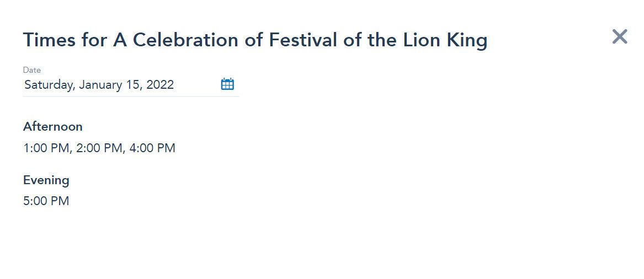This screenshot has width=644, height=279.
Task: Click the year "2022" in the date field
Action: 160,85
